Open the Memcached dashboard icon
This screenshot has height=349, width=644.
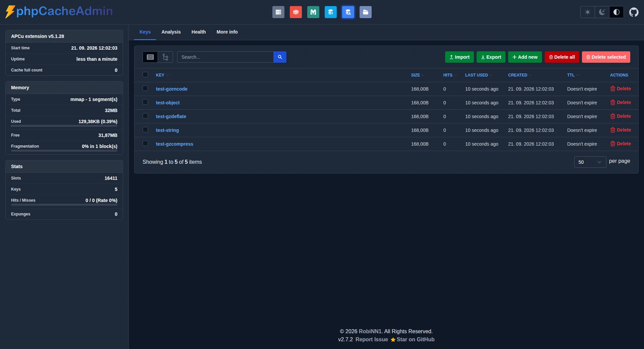[x=313, y=12]
